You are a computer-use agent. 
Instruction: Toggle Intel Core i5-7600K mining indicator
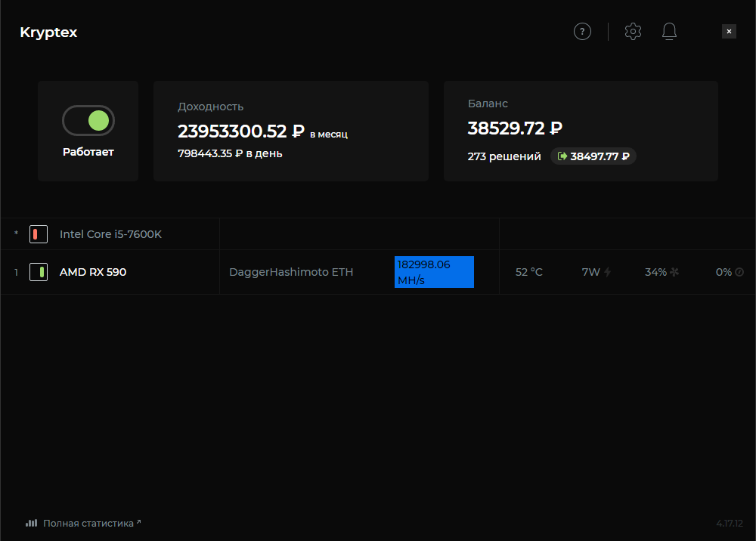coord(39,234)
